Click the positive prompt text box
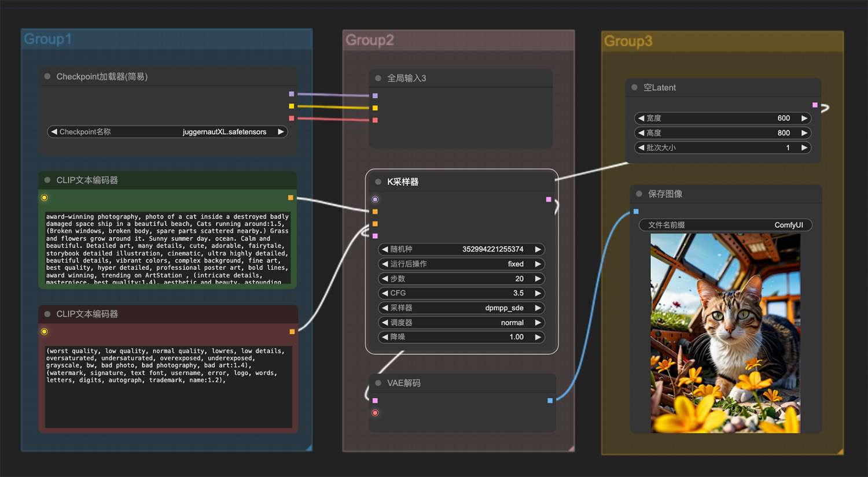This screenshot has height=477, width=868. click(x=168, y=248)
